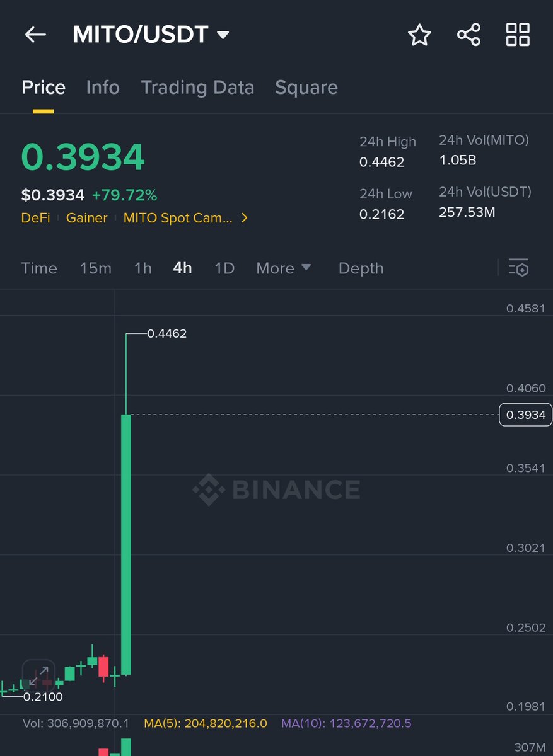Screen dimensions: 553x756
Task: Tap the expand chart fullscreen icon
Action: pos(38,676)
